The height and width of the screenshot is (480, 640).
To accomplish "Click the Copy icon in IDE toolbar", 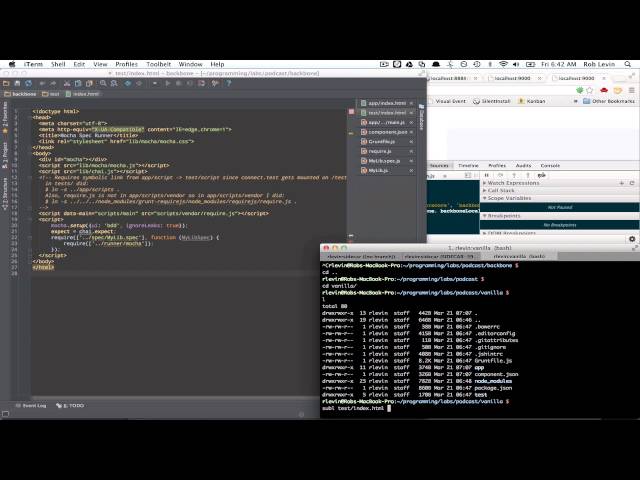I will click(78, 83).
